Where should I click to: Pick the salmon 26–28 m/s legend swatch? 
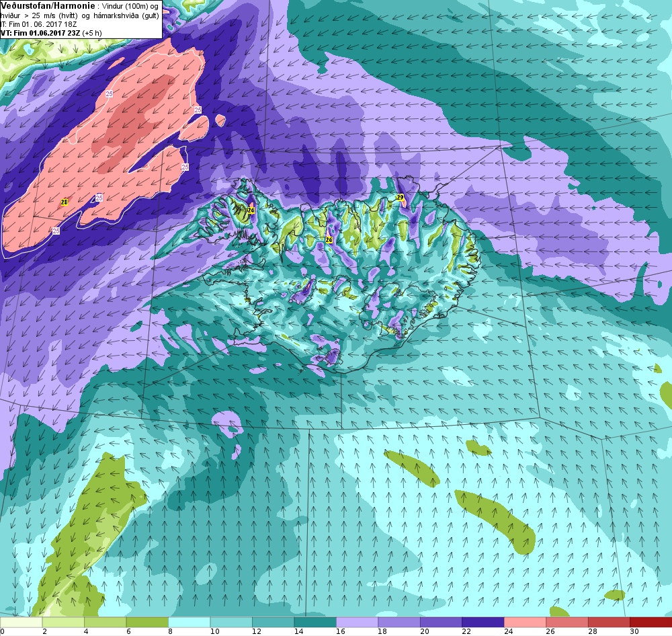[567, 623]
